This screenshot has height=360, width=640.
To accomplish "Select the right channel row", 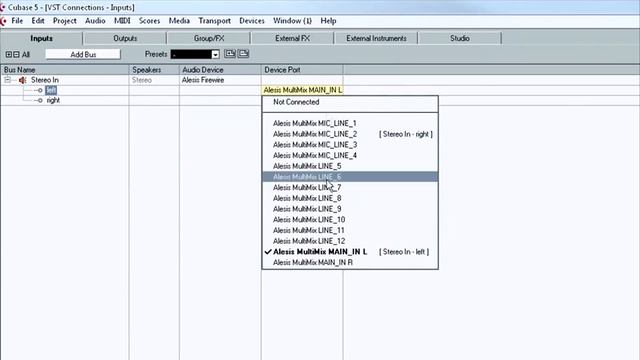I will click(53, 100).
